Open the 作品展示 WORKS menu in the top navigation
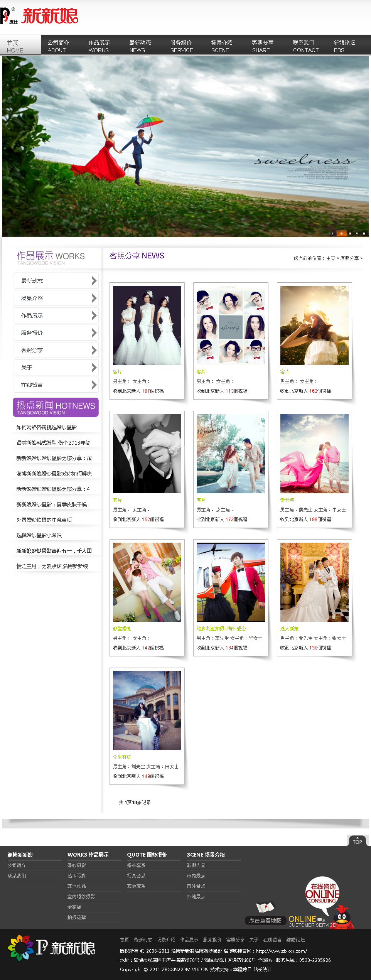Image resolution: width=371 pixels, height=980 pixels. pyautogui.click(x=99, y=46)
